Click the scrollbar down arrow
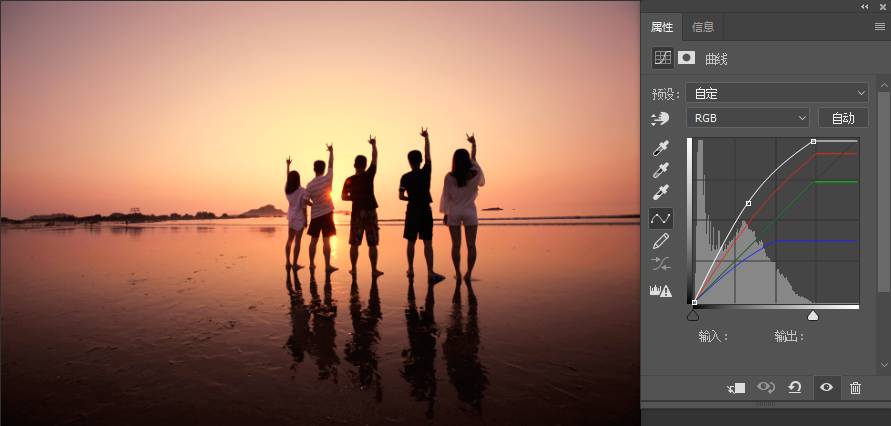Viewport: 891px width, 426px height. [883, 364]
